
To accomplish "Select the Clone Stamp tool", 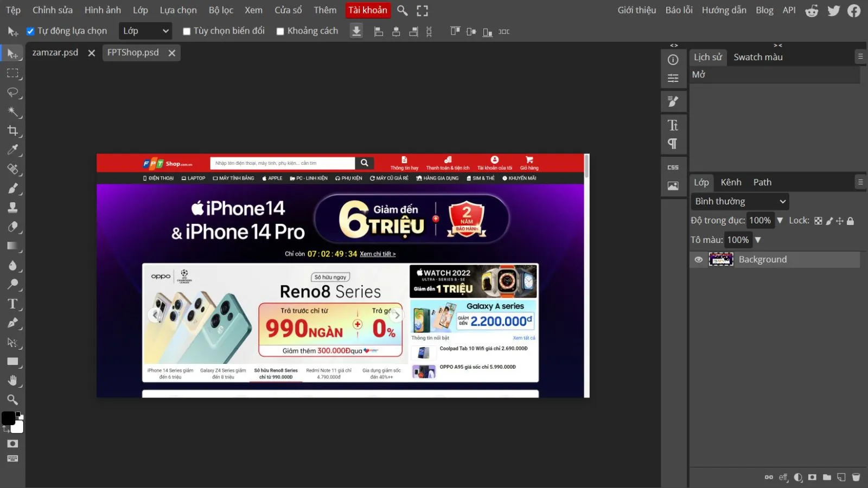I will (12, 208).
